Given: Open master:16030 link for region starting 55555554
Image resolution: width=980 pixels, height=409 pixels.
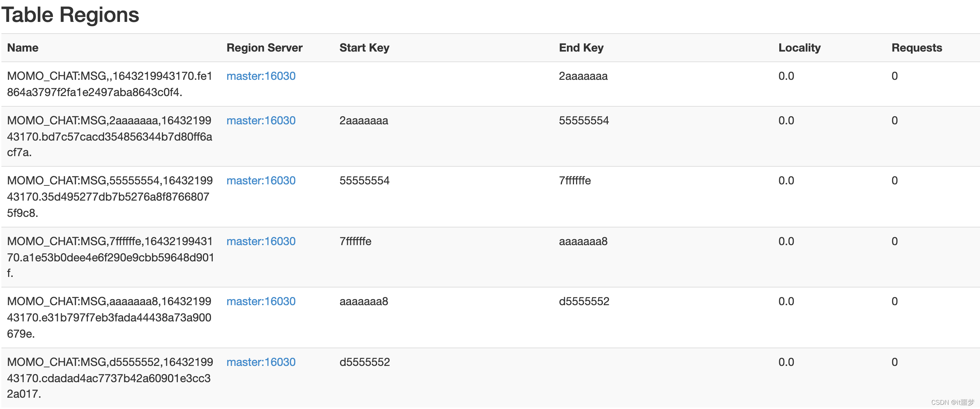Looking at the screenshot, I should point(261,180).
